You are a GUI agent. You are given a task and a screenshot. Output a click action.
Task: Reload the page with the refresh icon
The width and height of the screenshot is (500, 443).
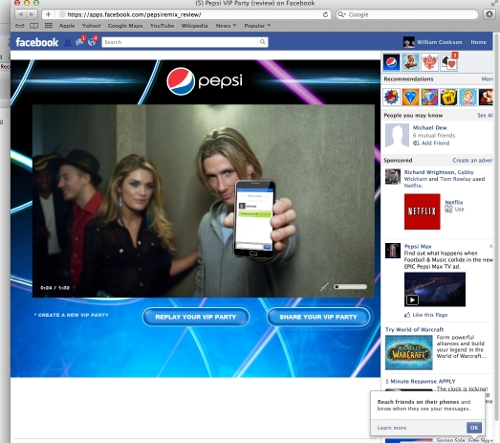[x=325, y=14]
